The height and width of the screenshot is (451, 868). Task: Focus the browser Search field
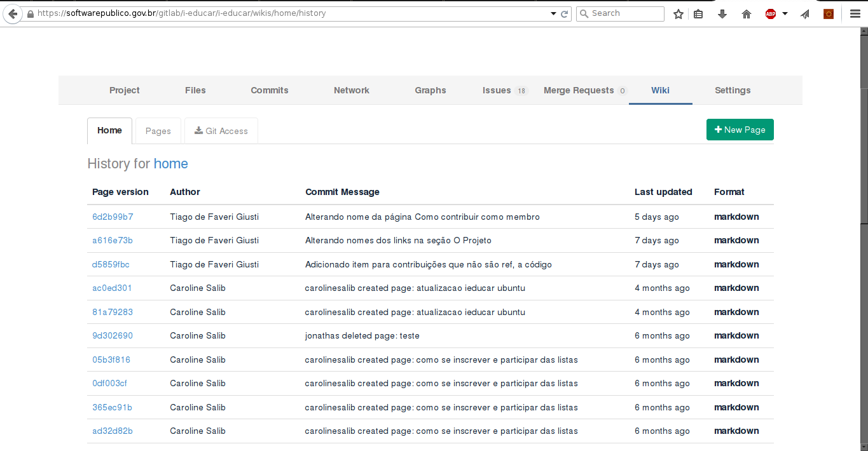click(620, 13)
